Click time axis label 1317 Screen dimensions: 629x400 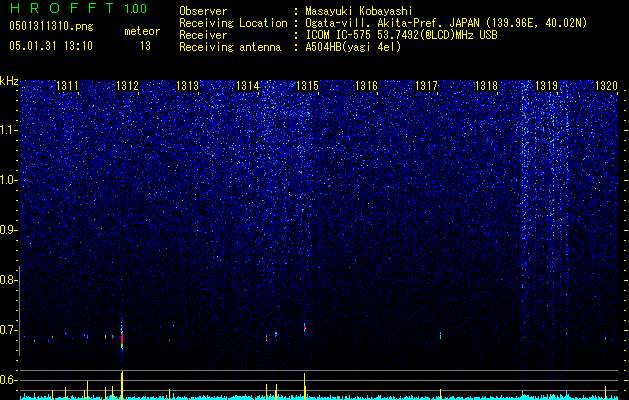pos(426,85)
